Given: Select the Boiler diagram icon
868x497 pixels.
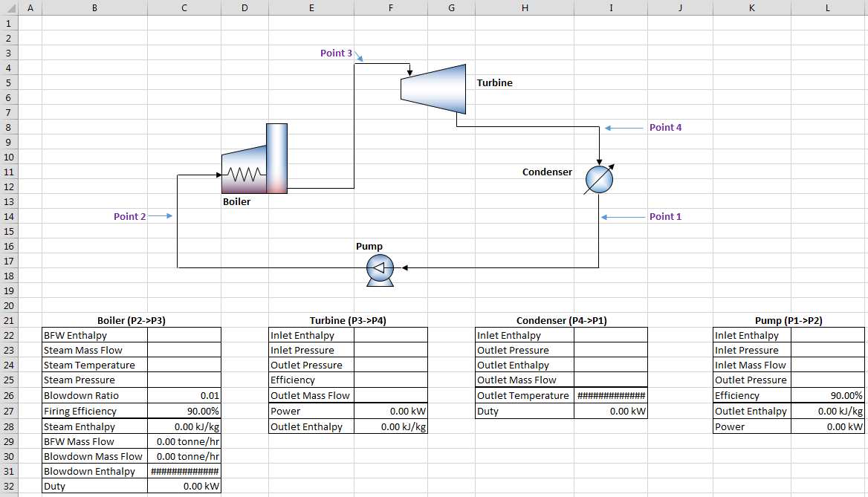Looking at the screenshot, I should tap(255, 159).
